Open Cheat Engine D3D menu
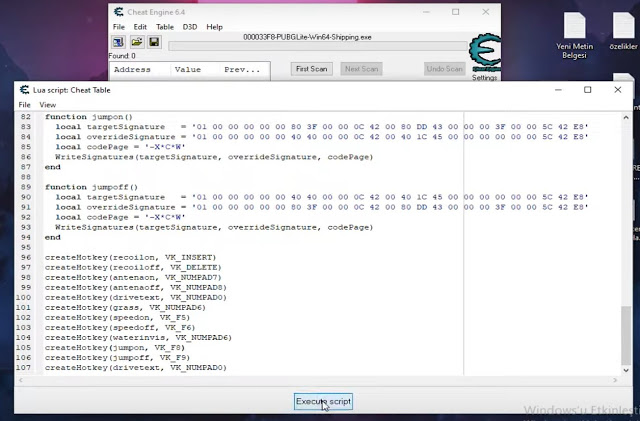 [x=190, y=27]
